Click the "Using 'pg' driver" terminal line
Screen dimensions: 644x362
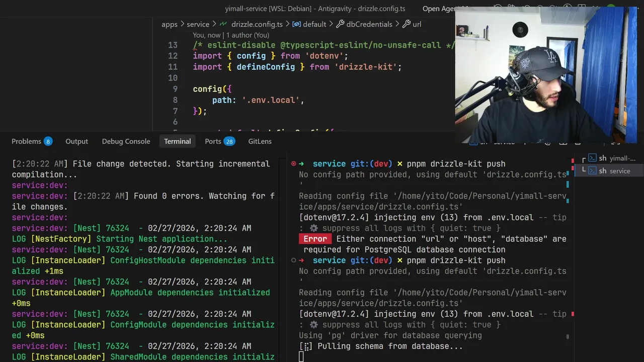(x=390, y=335)
